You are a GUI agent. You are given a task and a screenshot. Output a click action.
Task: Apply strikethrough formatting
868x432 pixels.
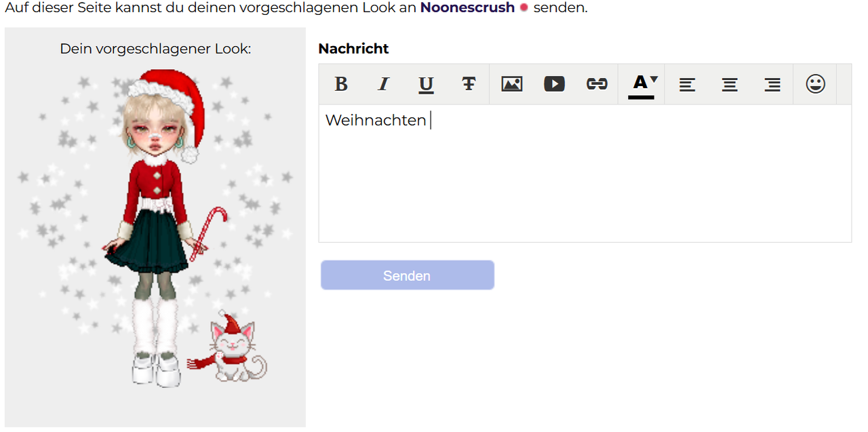coord(469,84)
